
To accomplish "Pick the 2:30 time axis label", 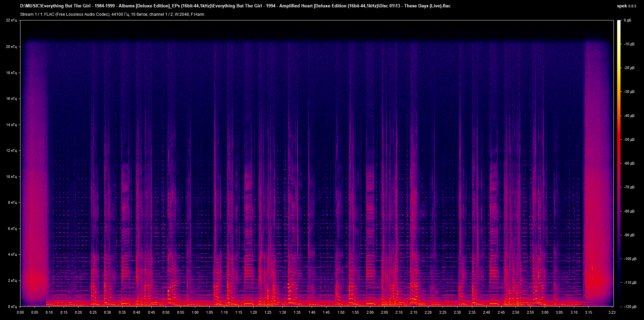I will point(457,312).
